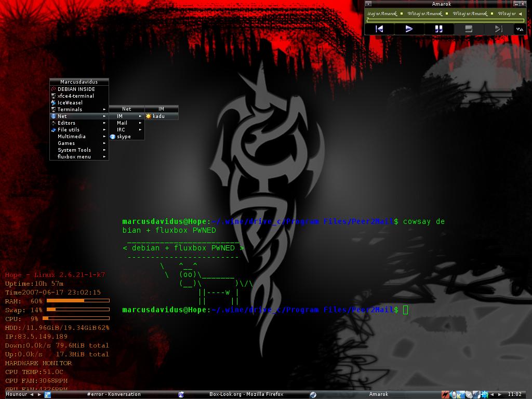Image resolution: width=532 pixels, height=399 pixels.
Task: Click blue K tray icon
Action: 461,395
